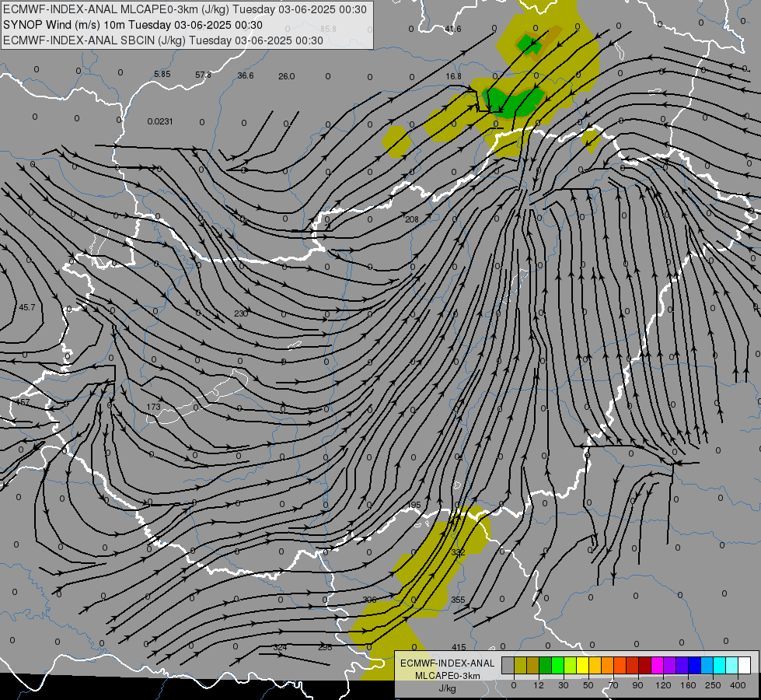Image resolution: width=761 pixels, height=700 pixels.
Task: Select the red swatch left of label 90
Action: tap(633, 666)
